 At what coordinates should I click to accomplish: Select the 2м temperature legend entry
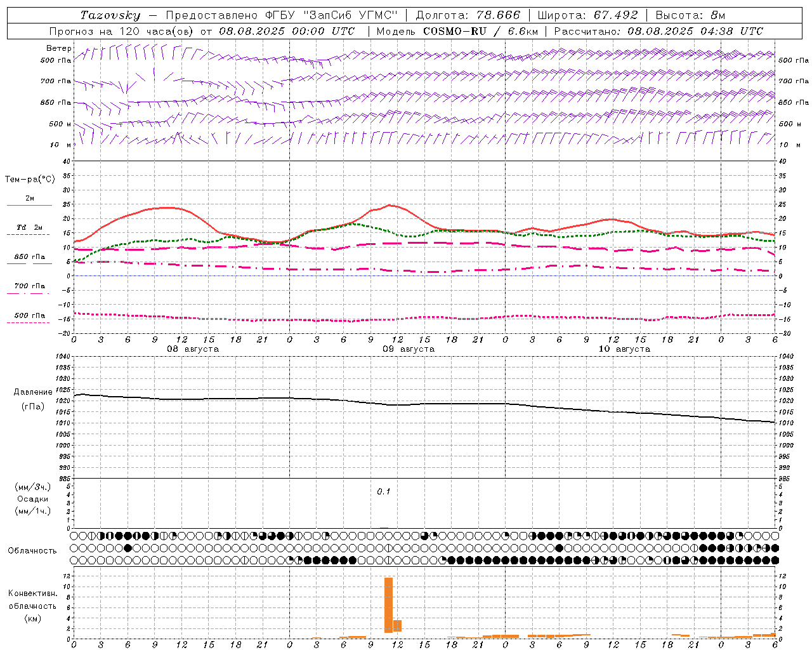30,198
